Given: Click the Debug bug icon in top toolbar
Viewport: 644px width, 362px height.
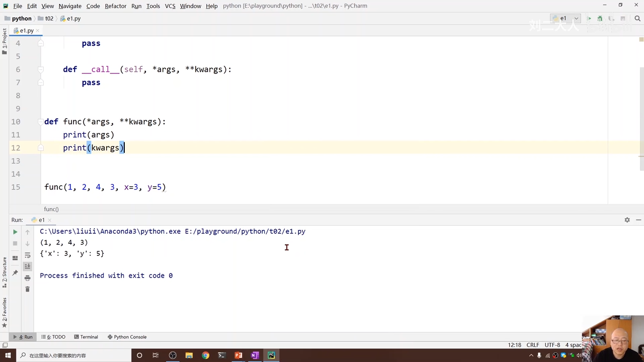Looking at the screenshot, I should coord(600,19).
